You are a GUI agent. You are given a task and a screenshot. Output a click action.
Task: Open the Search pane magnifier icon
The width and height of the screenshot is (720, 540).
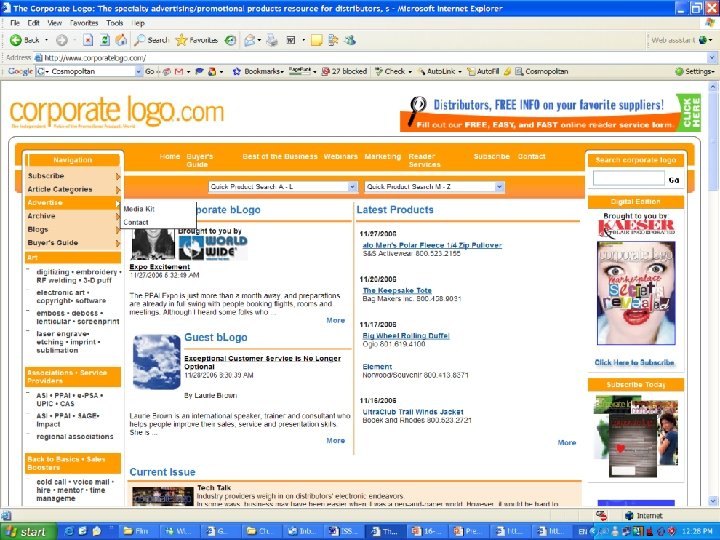140,40
